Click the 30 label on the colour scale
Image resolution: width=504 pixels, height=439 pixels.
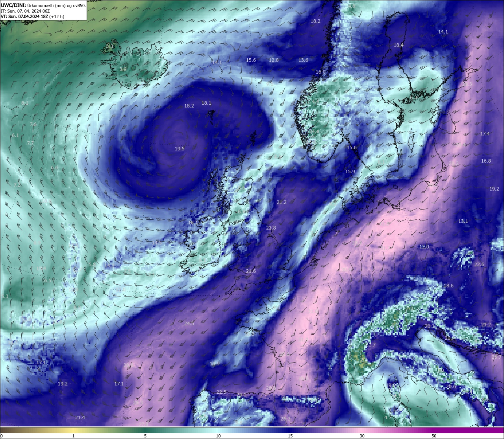(x=362, y=436)
